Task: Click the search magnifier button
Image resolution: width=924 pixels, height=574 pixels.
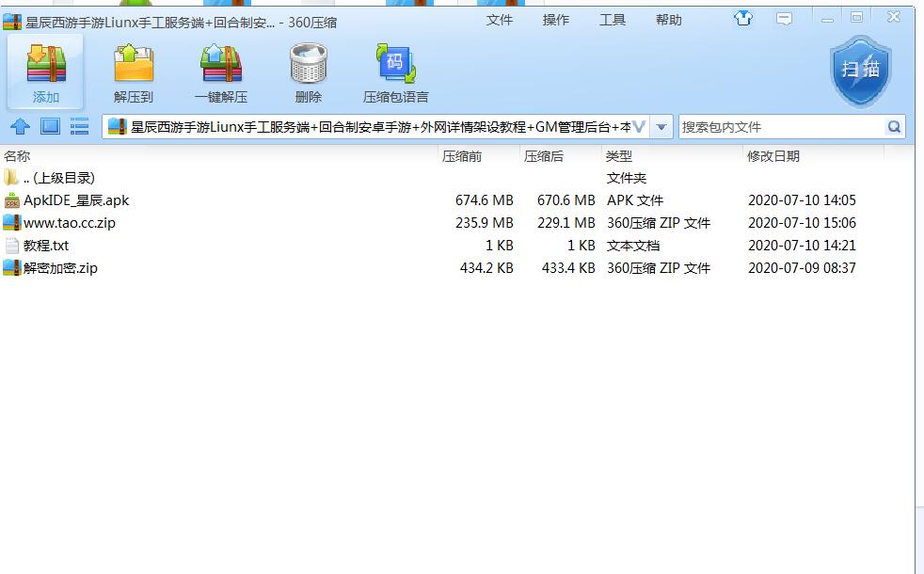Action: click(x=894, y=127)
